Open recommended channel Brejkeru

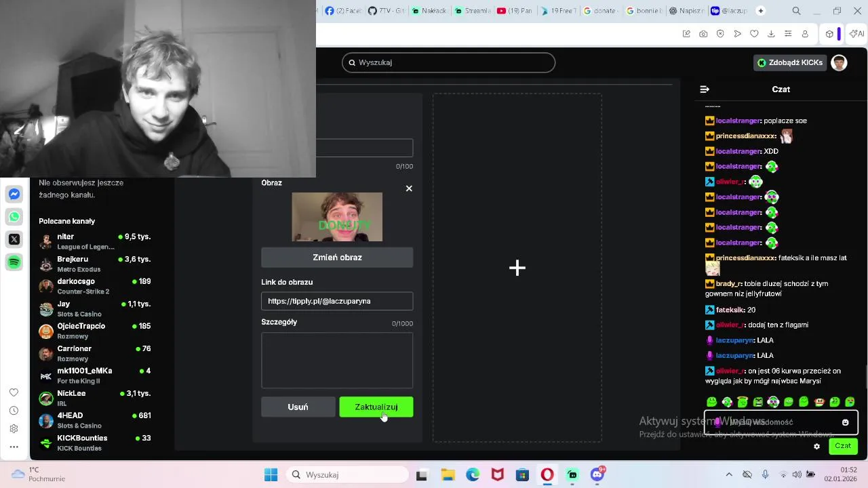tap(95, 264)
